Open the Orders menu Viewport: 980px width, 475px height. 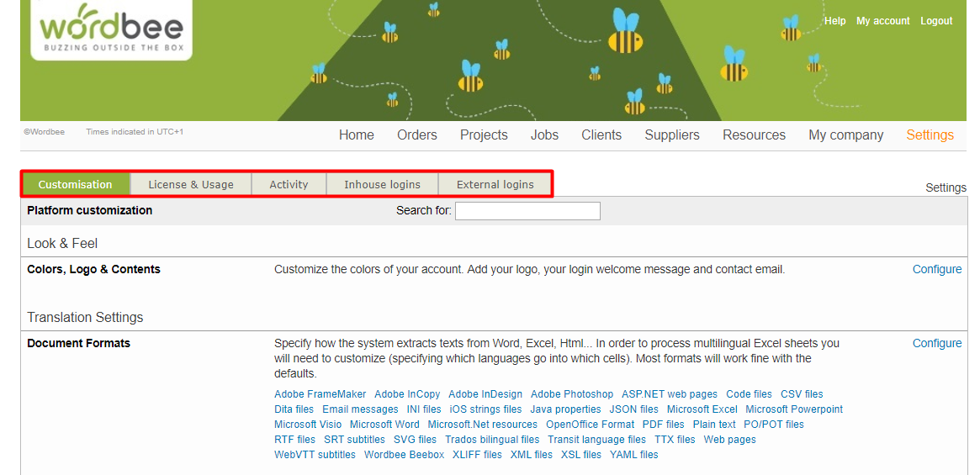[416, 135]
